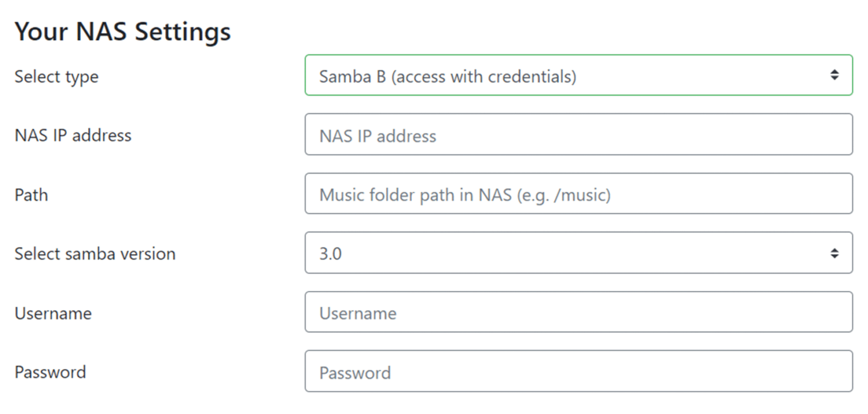Open the 'Samba B (access with credentials)' dropdown
The image size is (868, 414).
click(578, 75)
